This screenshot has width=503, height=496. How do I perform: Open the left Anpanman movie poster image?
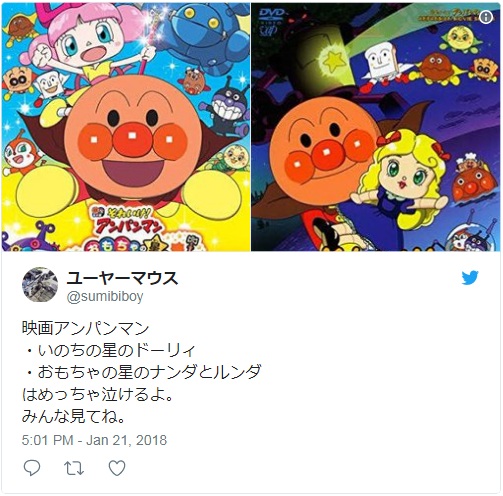(x=126, y=127)
